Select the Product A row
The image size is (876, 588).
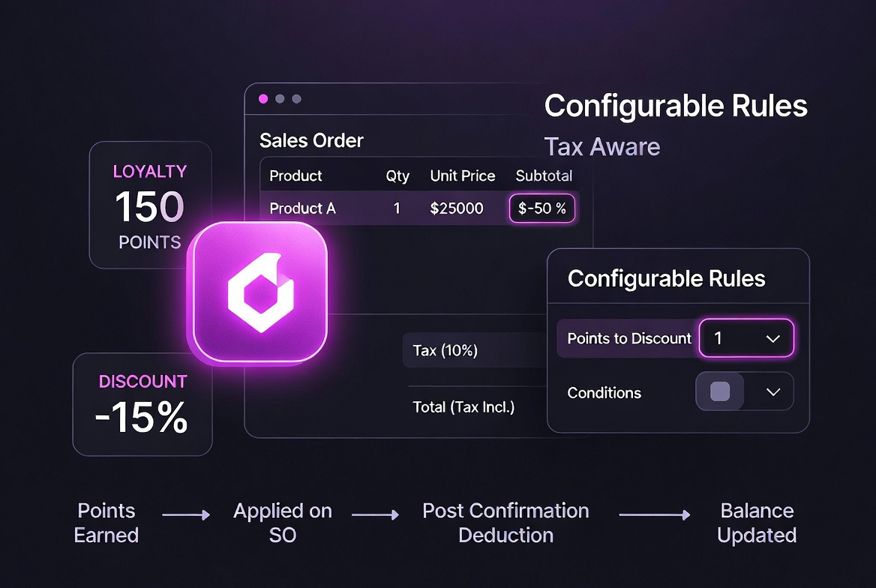[x=420, y=208]
